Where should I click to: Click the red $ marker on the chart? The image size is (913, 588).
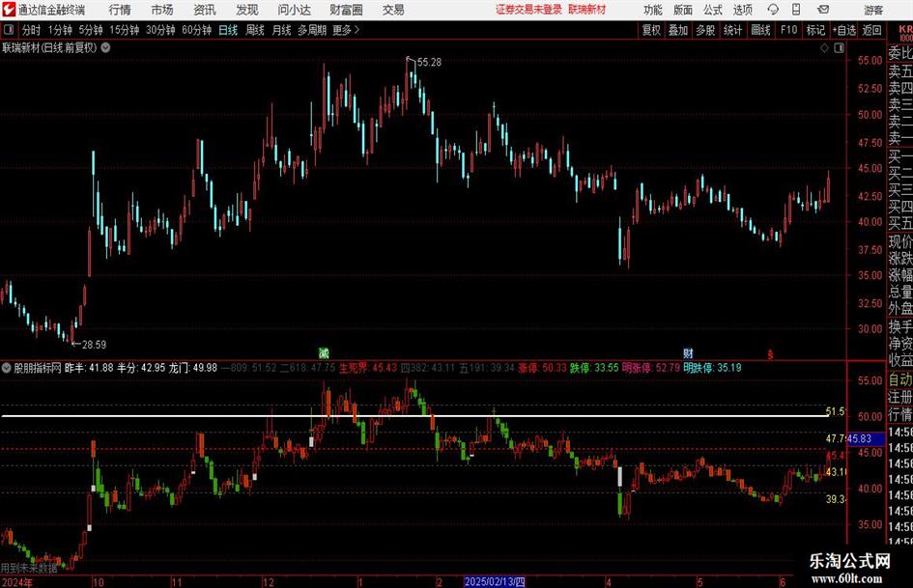pos(770,353)
